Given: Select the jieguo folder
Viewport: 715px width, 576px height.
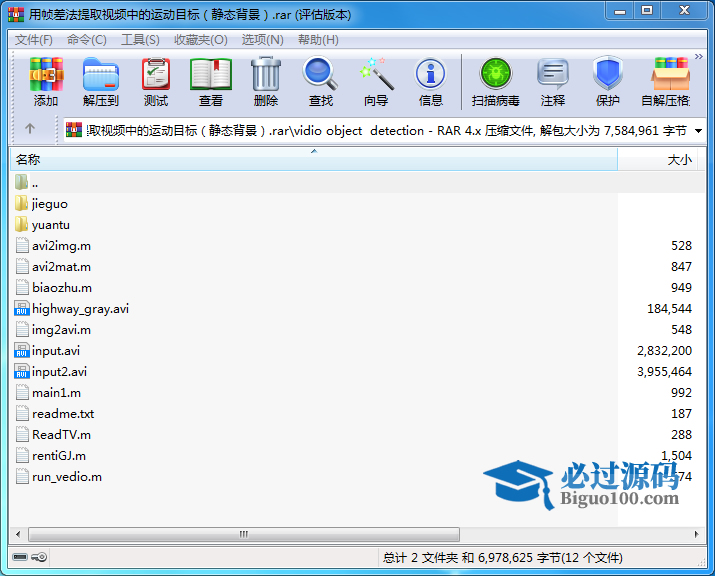Looking at the screenshot, I should coord(49,204).
